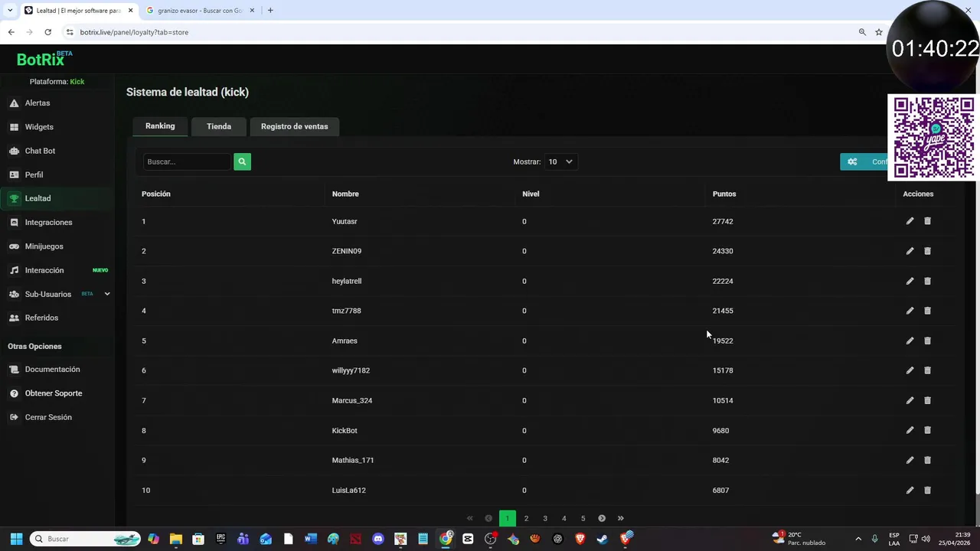The image size is (980, 551).
Task: Go to ranking page 2
Action: [526, 518]
